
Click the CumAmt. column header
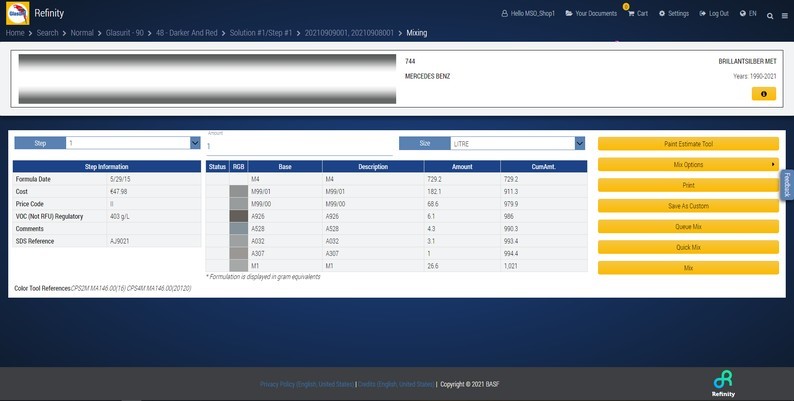544,167
